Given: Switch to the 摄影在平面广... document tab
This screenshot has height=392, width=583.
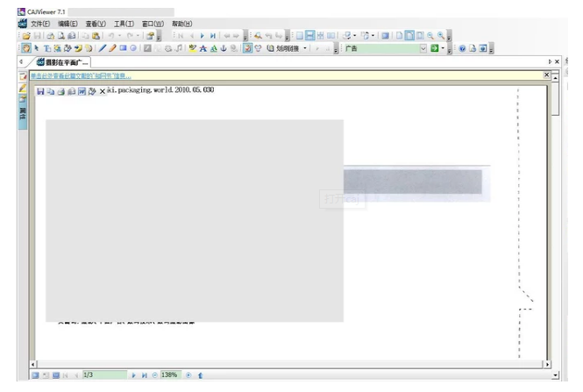Looking at the screenshot, I should click(x=67, y=62).
